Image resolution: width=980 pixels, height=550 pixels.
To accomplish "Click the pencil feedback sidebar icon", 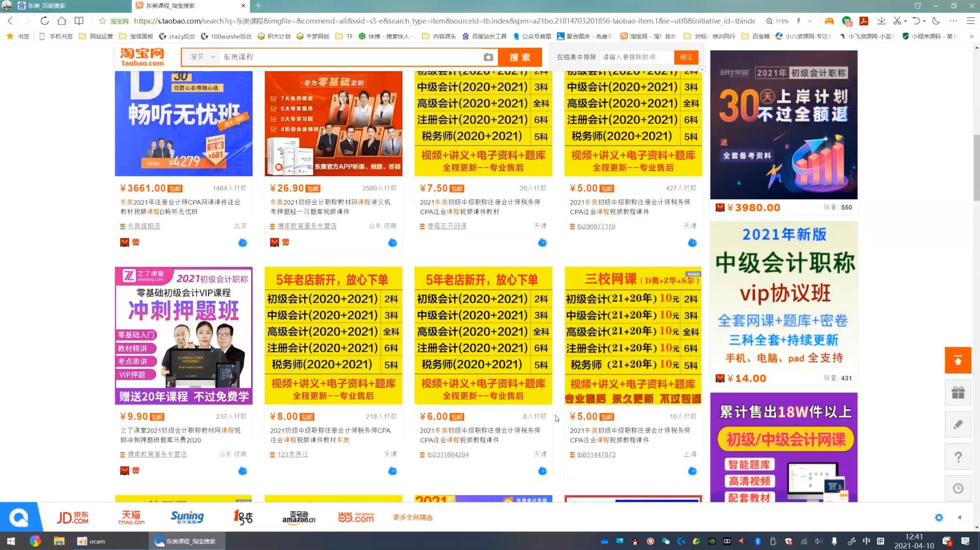I will tap(957, 425).
